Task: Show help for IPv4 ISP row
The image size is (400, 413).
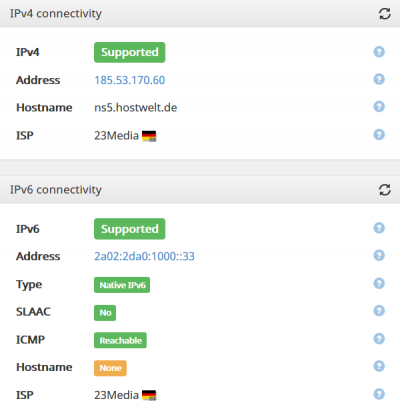Action: coord(379,135)
